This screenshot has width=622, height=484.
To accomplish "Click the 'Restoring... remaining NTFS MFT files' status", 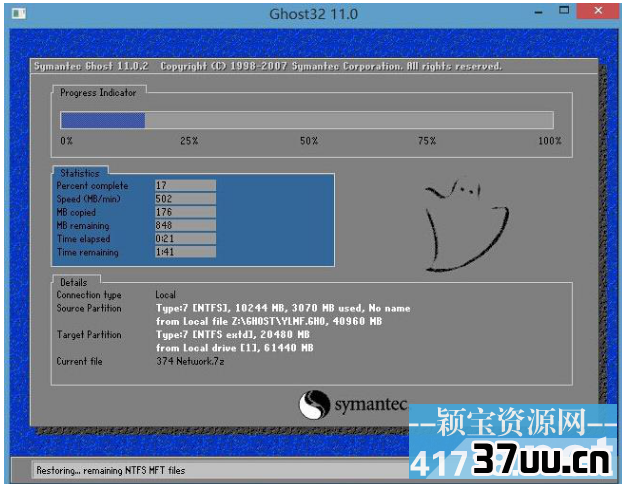I will [x=111, y=471].
